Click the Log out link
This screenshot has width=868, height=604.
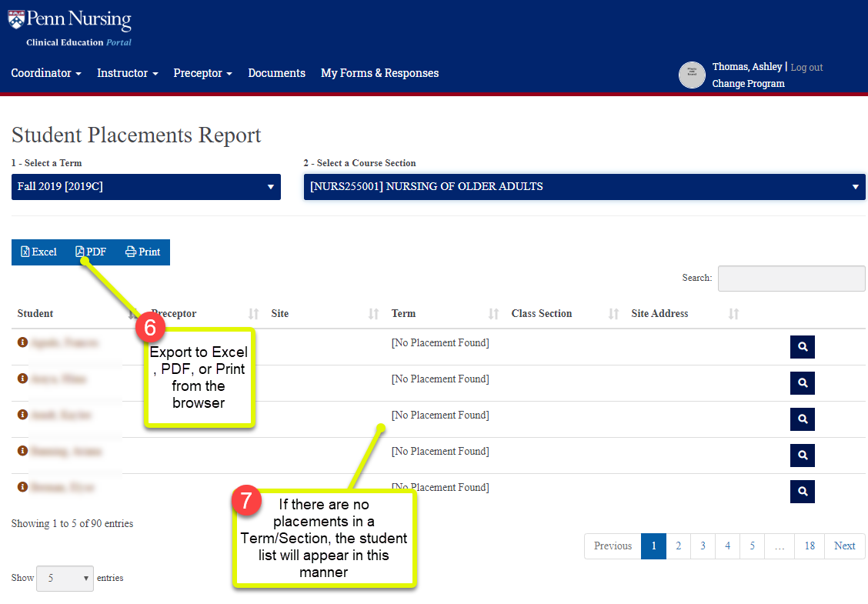(x=806, y=67)
